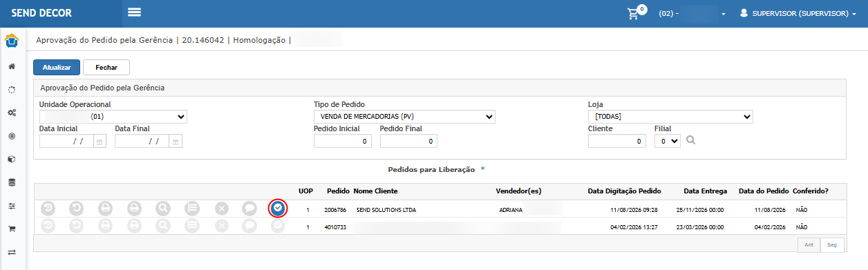
Task: Click the Data Inicial date field
Action: click(x=66, y=142)
